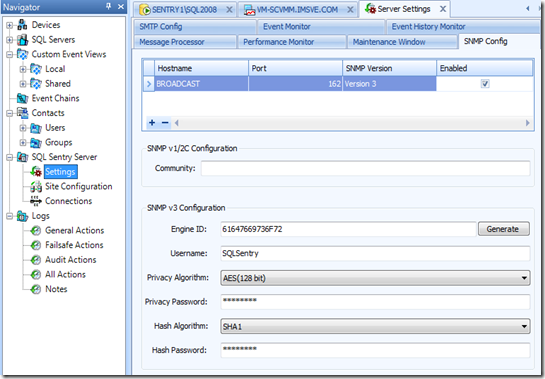Click the Groups folder icon
The height and width of the screenshot is (379, 545).
coord(36,143)
